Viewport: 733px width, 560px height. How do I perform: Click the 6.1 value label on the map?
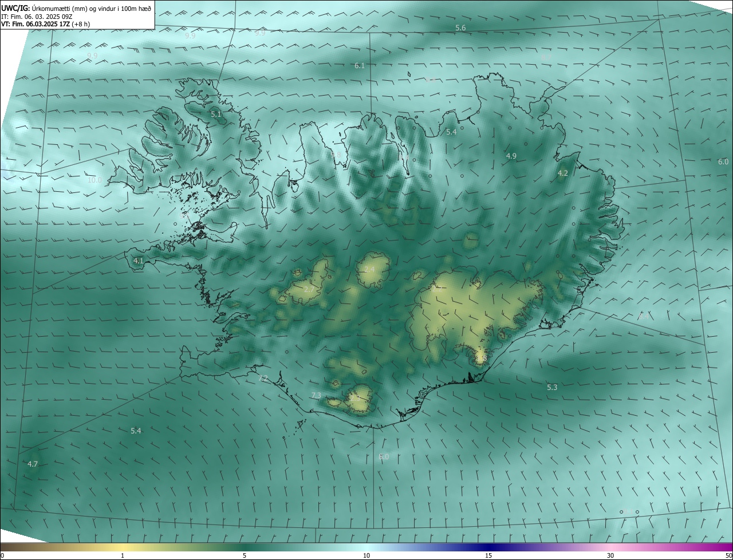(360, 66)
